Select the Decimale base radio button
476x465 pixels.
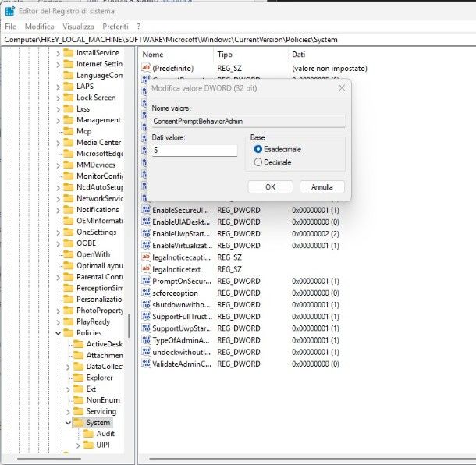click(x=258, y=162)
